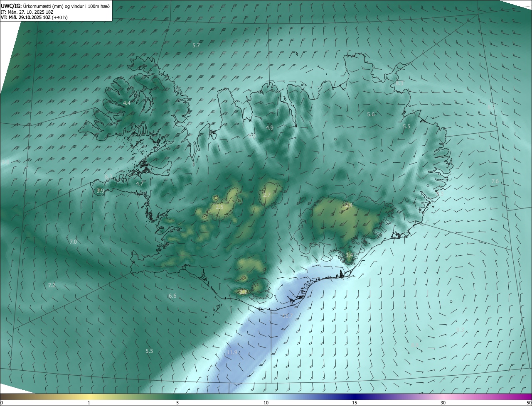Click the 50 tick label on the color scale
The image size is (532, 406).
coord(529,403)
